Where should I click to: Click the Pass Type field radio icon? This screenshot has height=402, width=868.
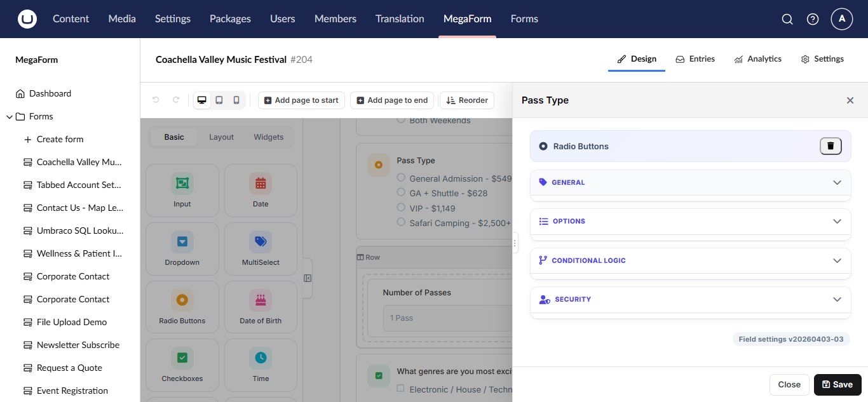[379, 165]
